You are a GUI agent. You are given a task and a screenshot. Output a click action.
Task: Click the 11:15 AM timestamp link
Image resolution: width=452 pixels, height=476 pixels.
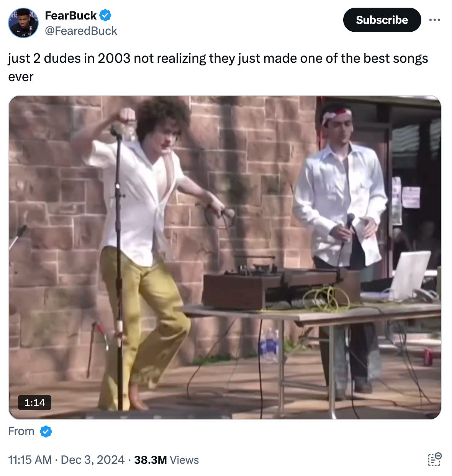point(30,460)
